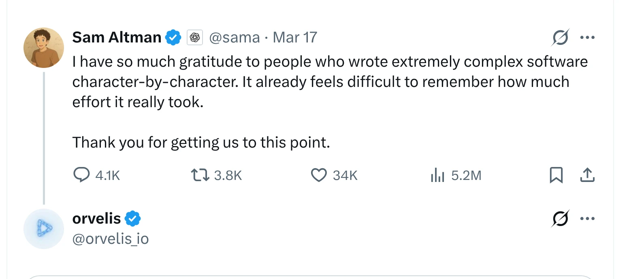
Task: Open the @orvelis_io handle
Action: coord(111,239)
